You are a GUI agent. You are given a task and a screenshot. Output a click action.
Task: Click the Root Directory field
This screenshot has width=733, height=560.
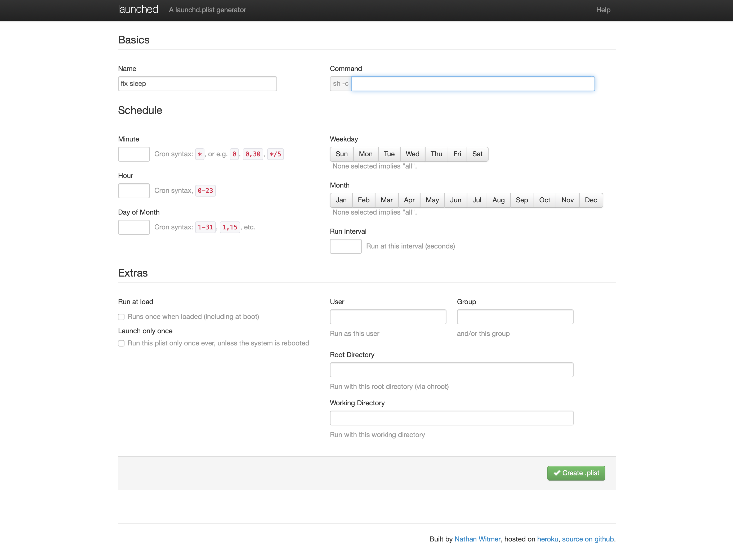point(452,370)
